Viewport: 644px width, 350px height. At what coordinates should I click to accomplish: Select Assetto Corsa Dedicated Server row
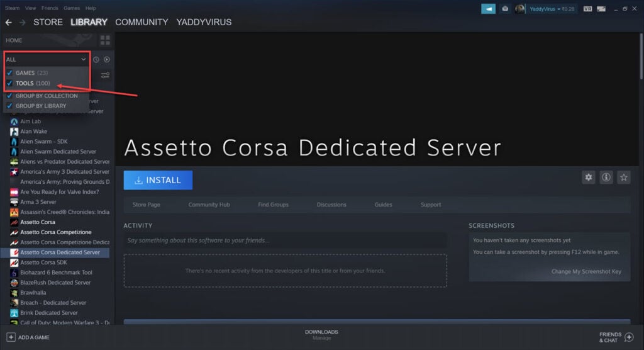coord(55,252)
